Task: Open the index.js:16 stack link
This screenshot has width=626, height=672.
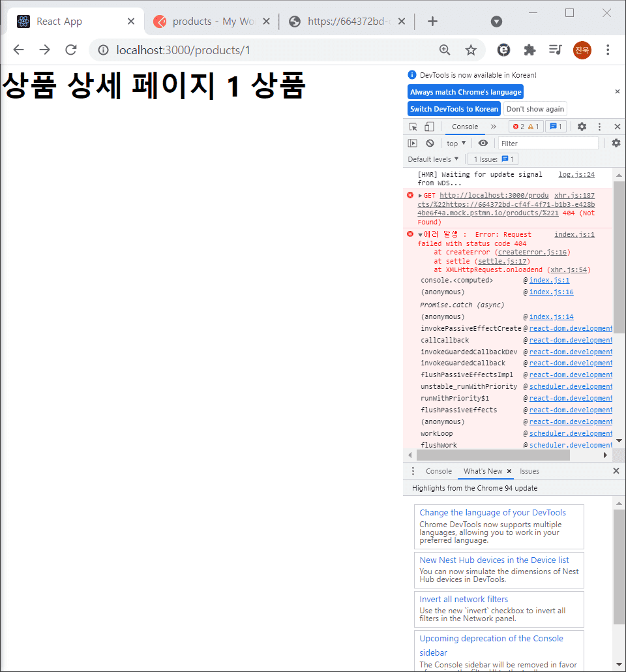Action: point(551,292)
